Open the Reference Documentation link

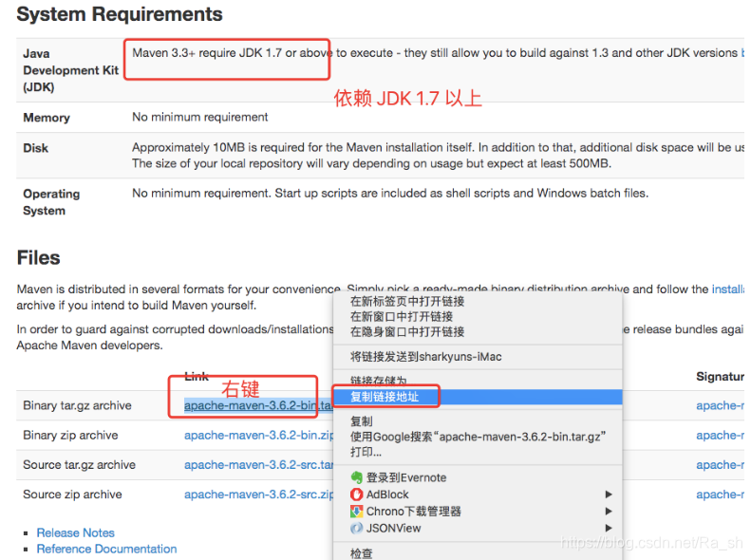click(x=106, y=549)
